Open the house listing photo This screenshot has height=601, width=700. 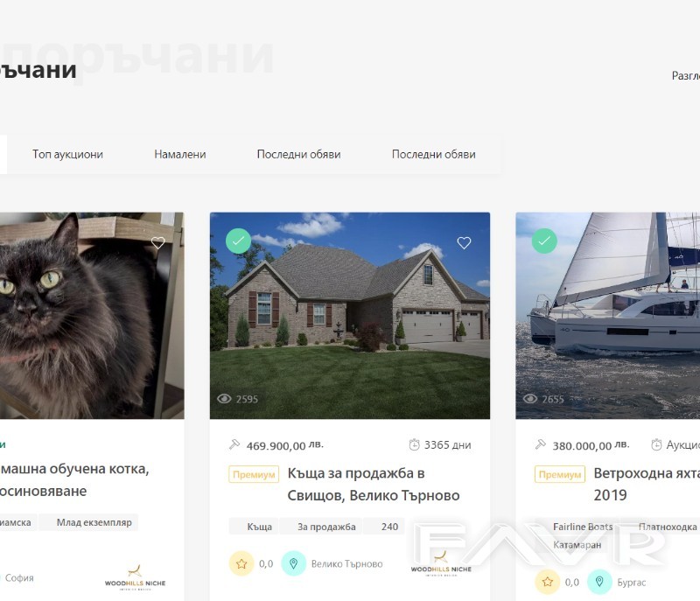[x=350, y=316]
